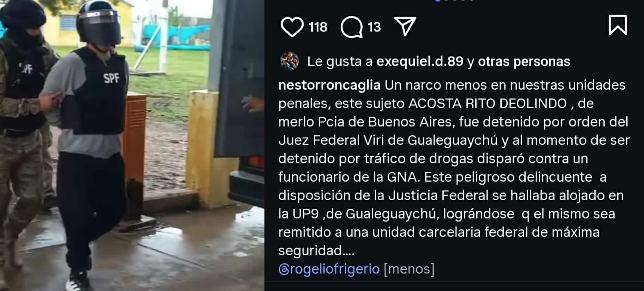
Task: View the 118 likes count
Action: click(x=318, y=27)
